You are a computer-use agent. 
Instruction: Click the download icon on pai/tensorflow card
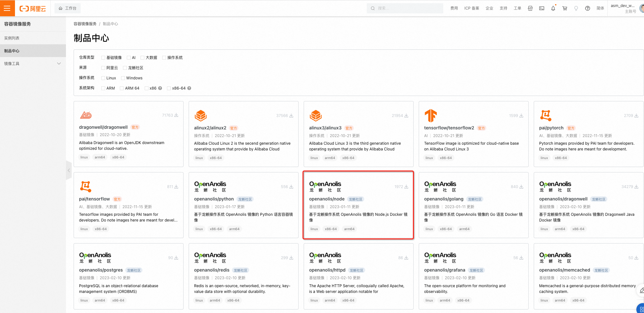click(176, 187)
